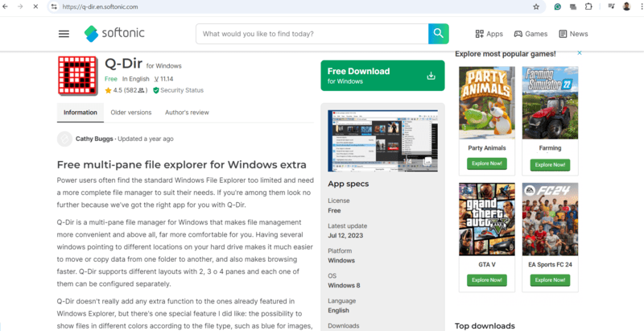Switch to the Information tab
Viewport: 644px width, 331px height.
click(x=80, y=113)
